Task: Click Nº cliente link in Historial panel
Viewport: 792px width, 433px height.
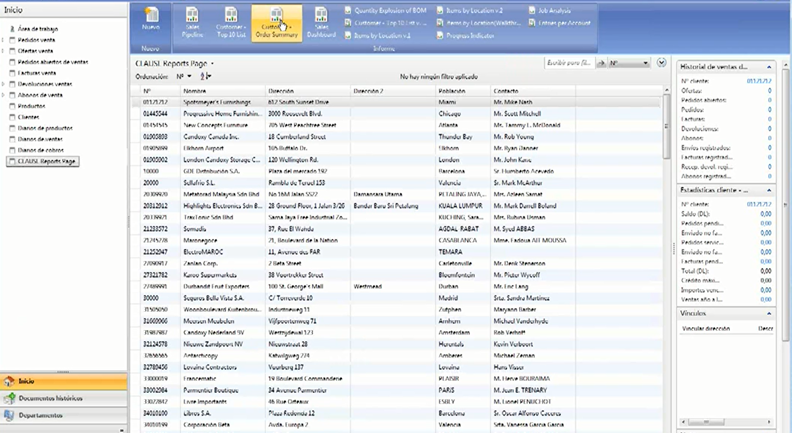Action: click(759, 81)
